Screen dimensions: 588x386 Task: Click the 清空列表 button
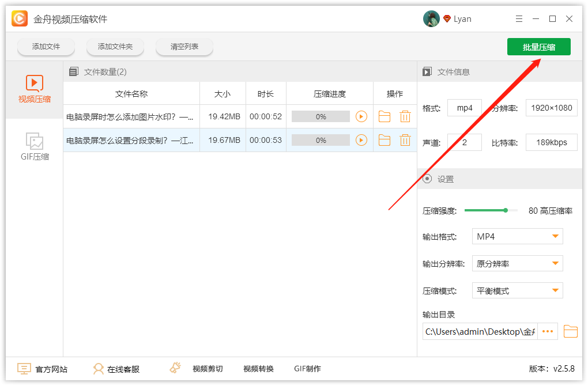pyautogui.click(x=184, y=47)
